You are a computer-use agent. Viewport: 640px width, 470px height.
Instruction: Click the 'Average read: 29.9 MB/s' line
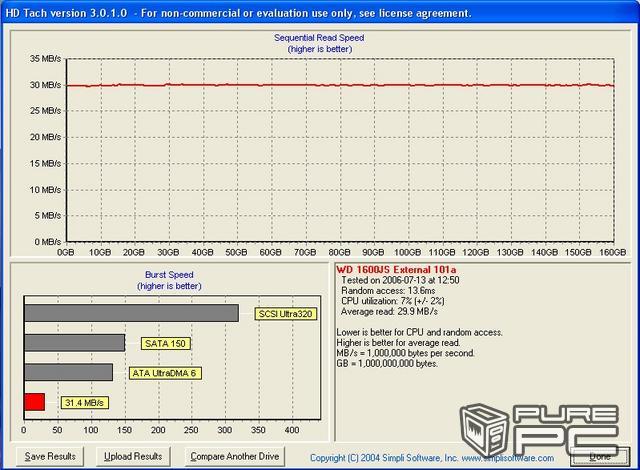coord(389,312)
